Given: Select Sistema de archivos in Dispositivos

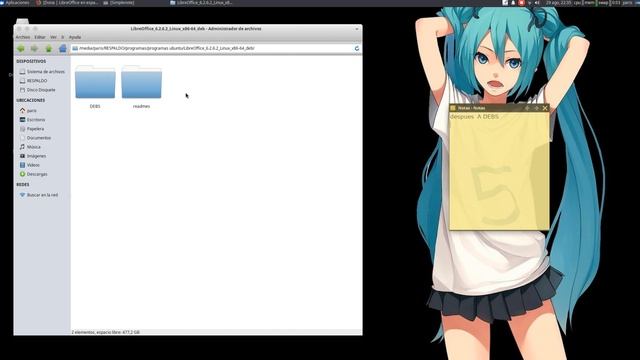Looking at the screenshot, I should 42,72.
